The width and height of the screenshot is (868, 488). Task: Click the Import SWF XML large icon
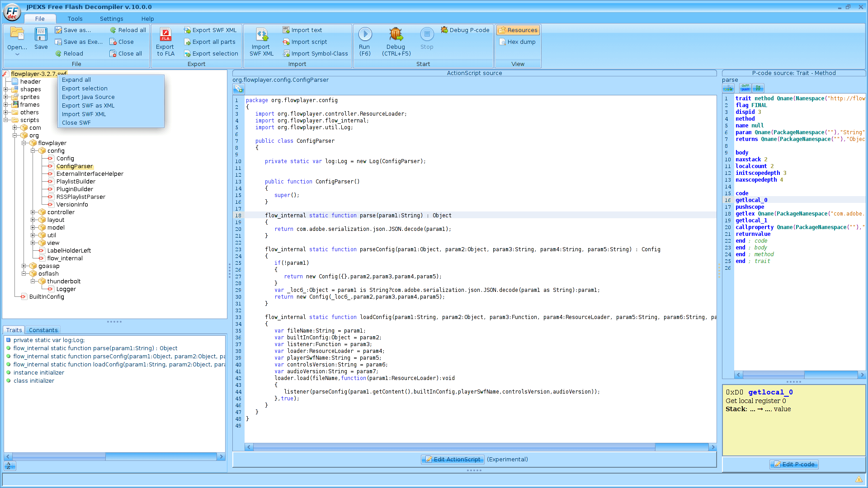pos(262,34)
